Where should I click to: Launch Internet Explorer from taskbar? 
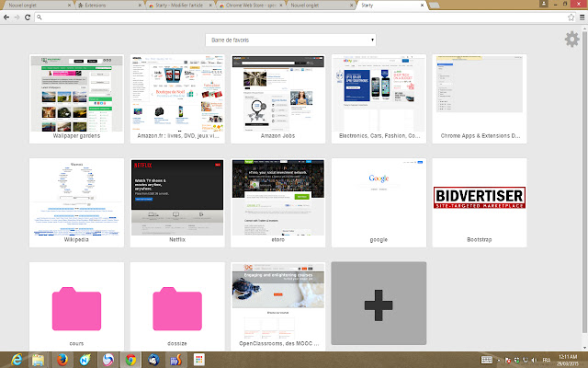pyautogui.click(x=17, y=360)
